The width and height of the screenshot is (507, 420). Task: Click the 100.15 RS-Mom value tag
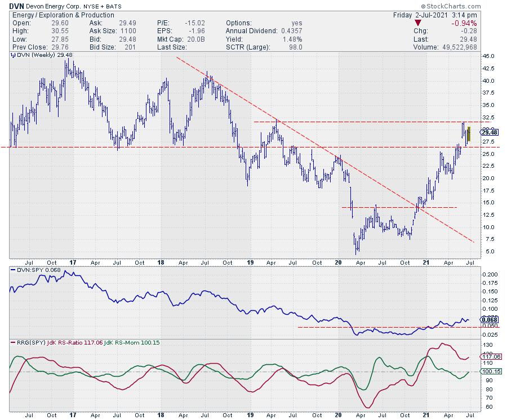pyautogui.click(x=490, y=372)
